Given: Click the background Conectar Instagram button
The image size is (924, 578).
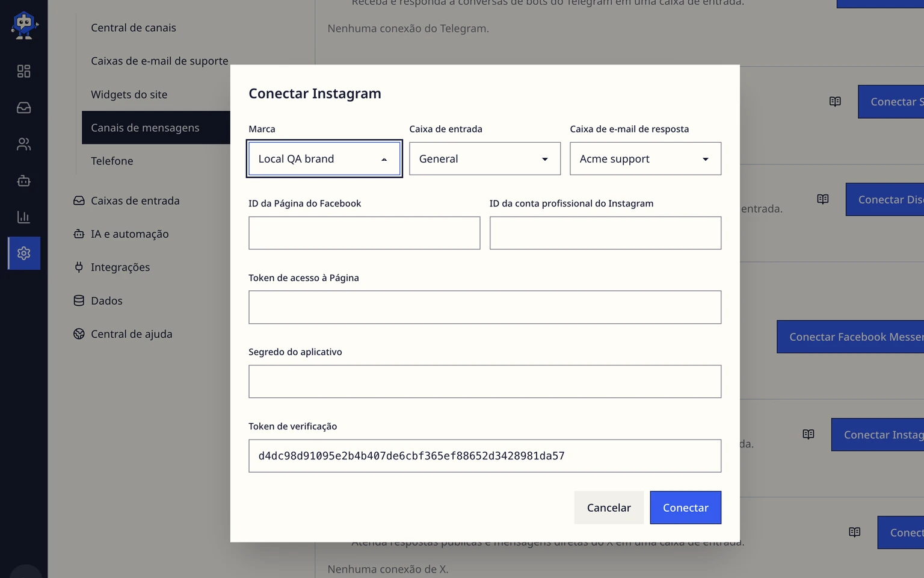Looking at the screenshot, I should point(878,435).
